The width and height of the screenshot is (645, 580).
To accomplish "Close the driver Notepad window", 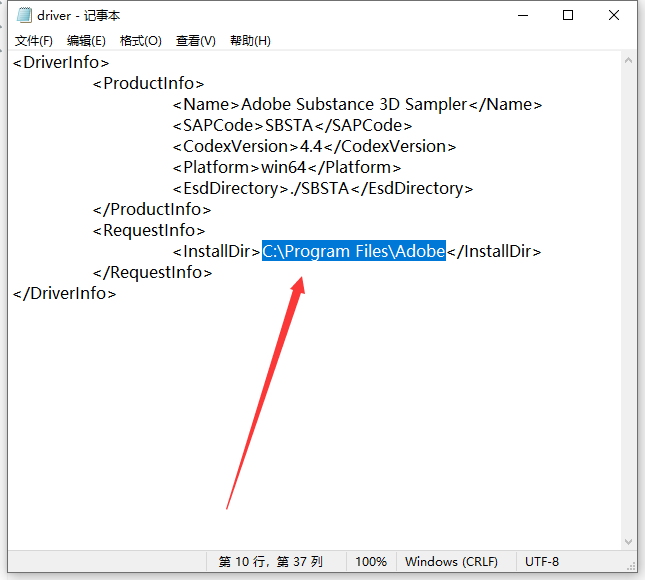I will [615, 15].
